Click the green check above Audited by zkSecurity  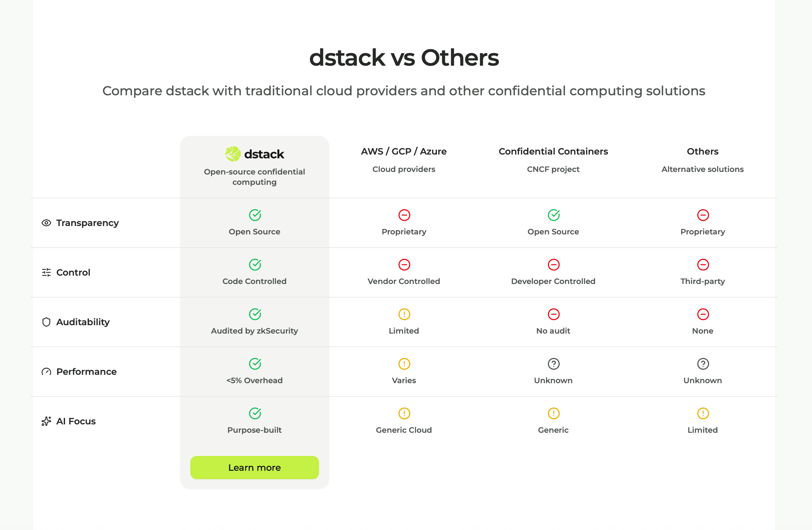tap(255, 314)
